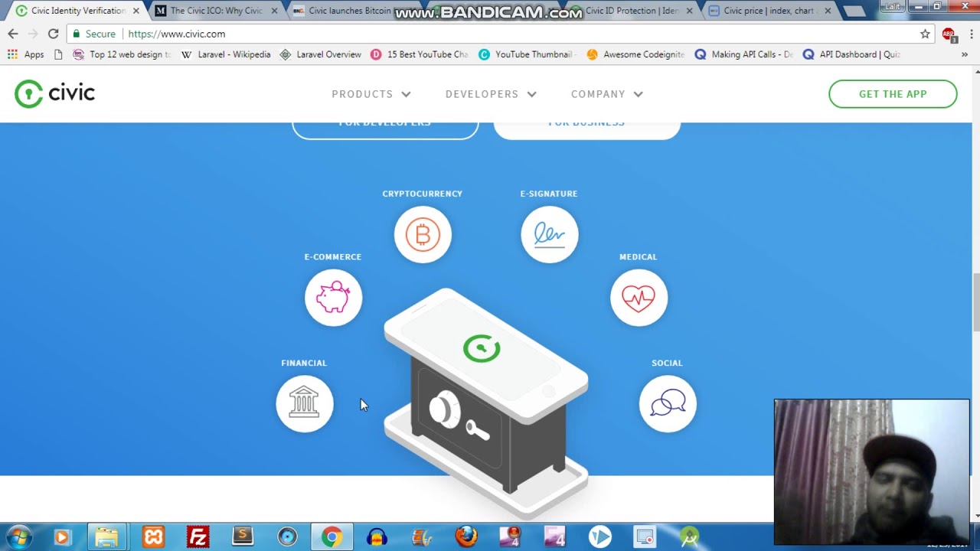Open FileZilla from the taskbar
Screen dimensions: 980x551
[198, 537]
